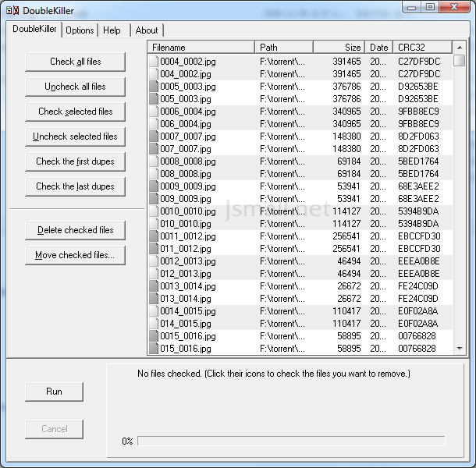Viewport: 476px width, 468px height.
Task: Click the file list scrollbar thumb
Action: [460, 60]
